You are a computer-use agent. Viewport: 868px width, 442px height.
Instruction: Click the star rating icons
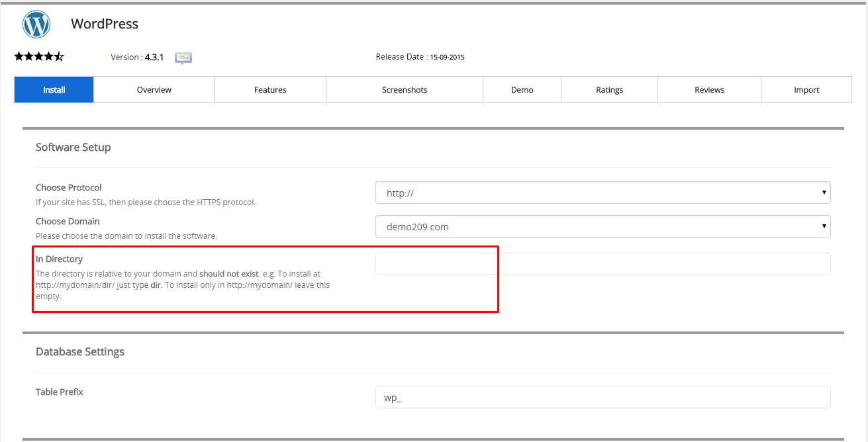coord(39,57)
